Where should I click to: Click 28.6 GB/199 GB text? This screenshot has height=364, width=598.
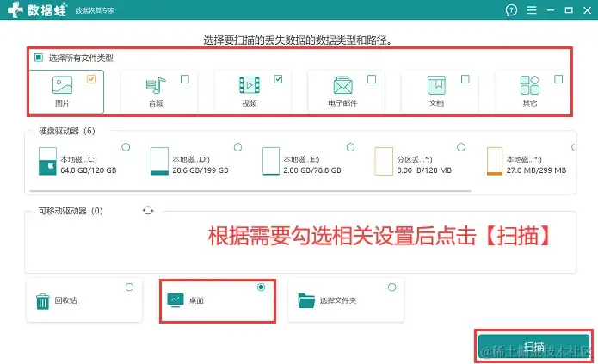[x=200, y=170]
